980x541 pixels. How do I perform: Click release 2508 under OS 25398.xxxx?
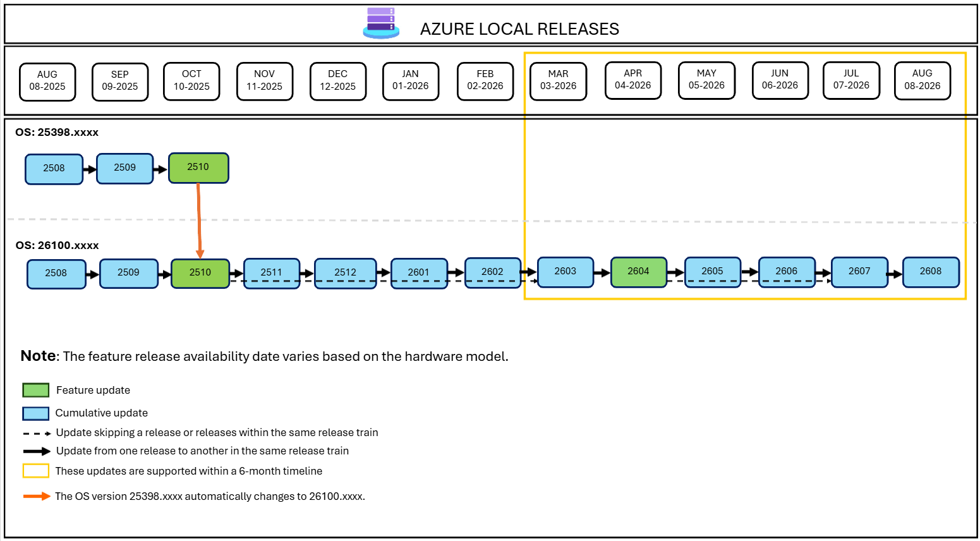tap(54, 169)
